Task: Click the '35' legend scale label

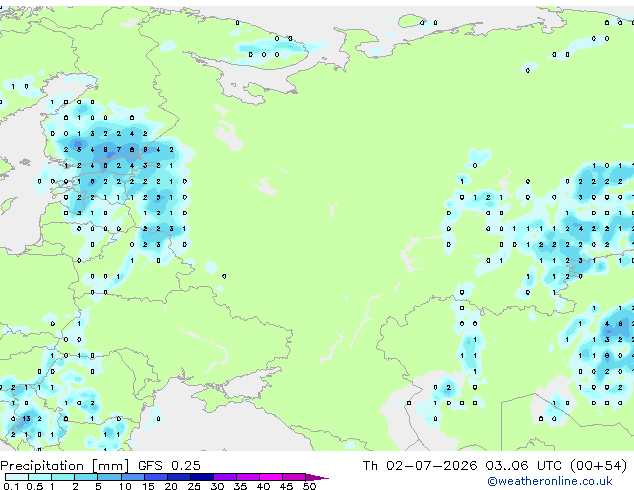Action: 240,486
